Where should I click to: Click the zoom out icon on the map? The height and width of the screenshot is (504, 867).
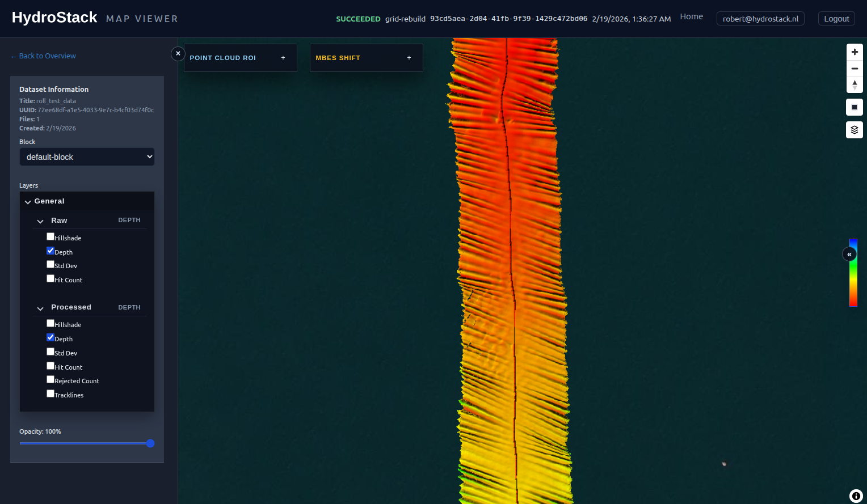(x=855, y=68)
